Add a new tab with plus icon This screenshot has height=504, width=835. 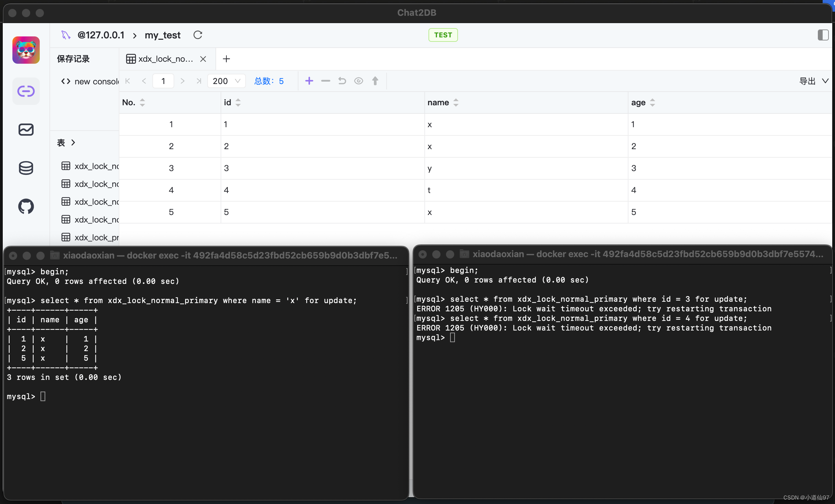pos(226,59)
